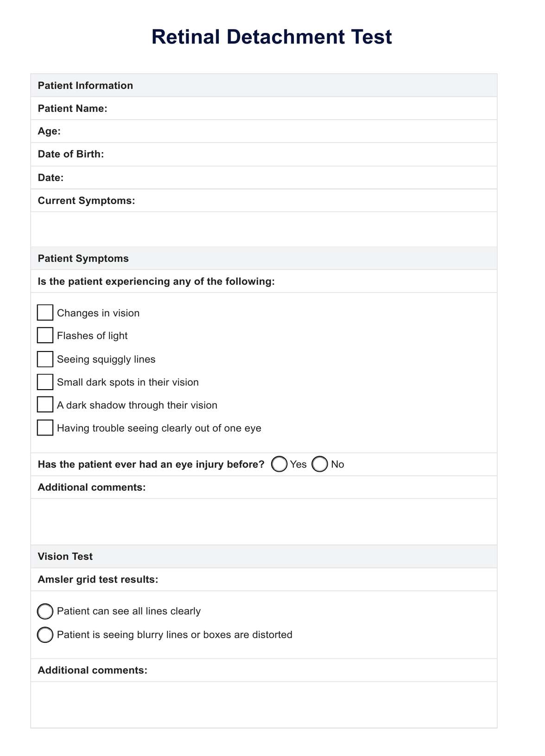Select the 'Seeing squiggly lines' checkbox
545x756 pixels.
coord(45,359)
